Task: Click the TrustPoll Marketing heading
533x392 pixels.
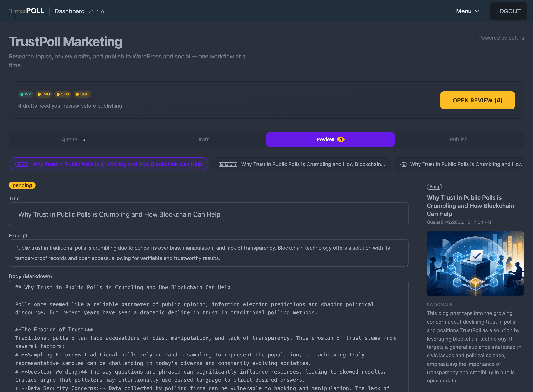Action: tap(66, 42)
